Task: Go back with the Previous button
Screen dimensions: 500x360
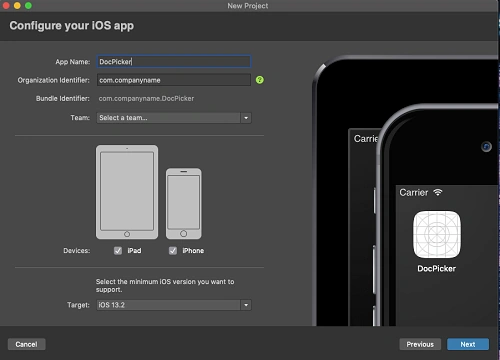Action: coord(420,344)
